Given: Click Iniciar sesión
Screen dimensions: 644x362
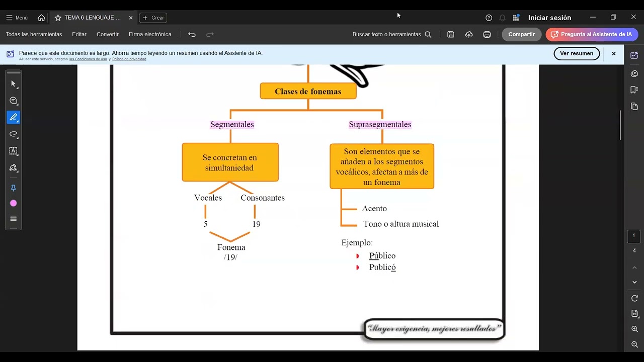Looking at the screenshot, I should [550, 18].
